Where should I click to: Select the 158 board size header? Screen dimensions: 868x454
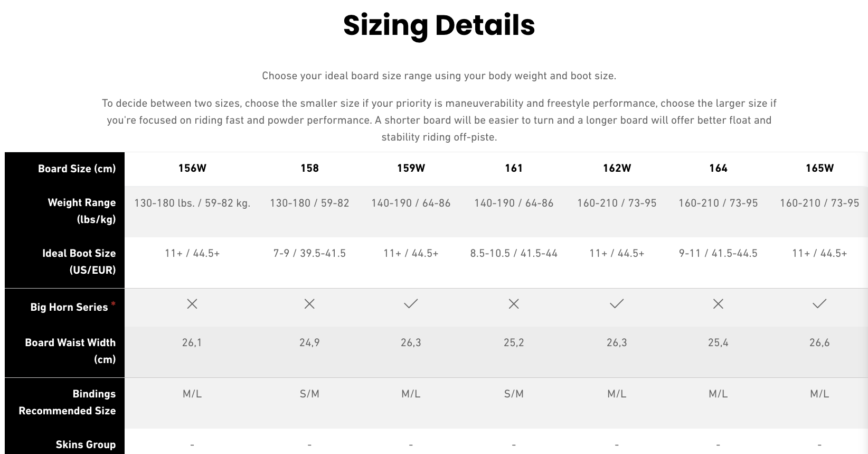309,168
